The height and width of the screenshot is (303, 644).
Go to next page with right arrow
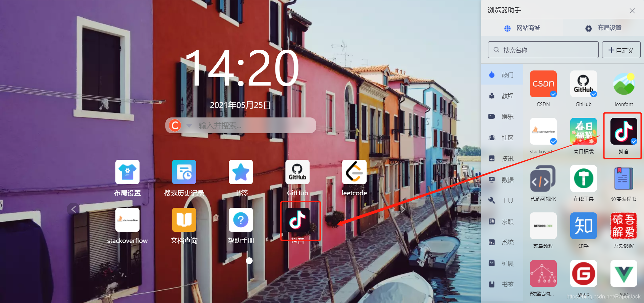403,209
